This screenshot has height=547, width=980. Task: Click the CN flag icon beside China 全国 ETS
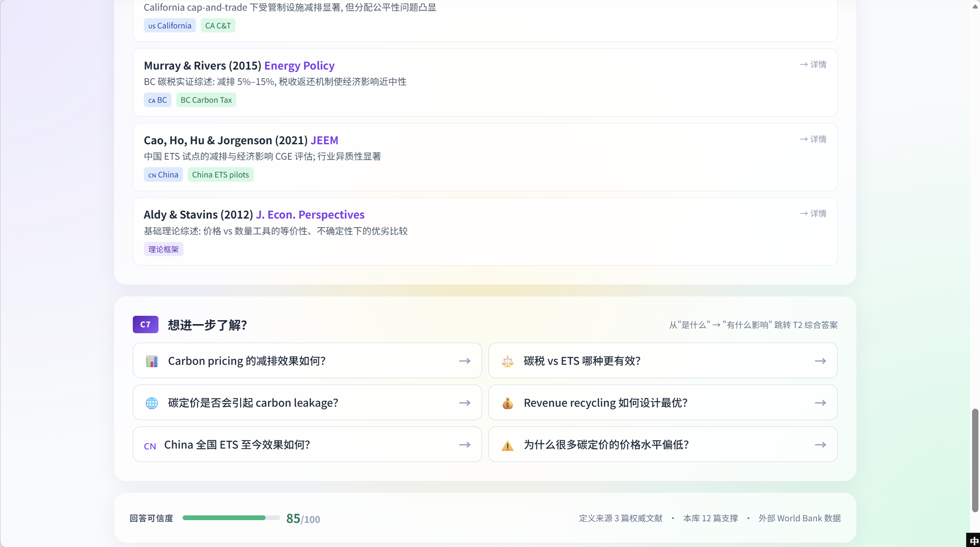coord(150,446)
